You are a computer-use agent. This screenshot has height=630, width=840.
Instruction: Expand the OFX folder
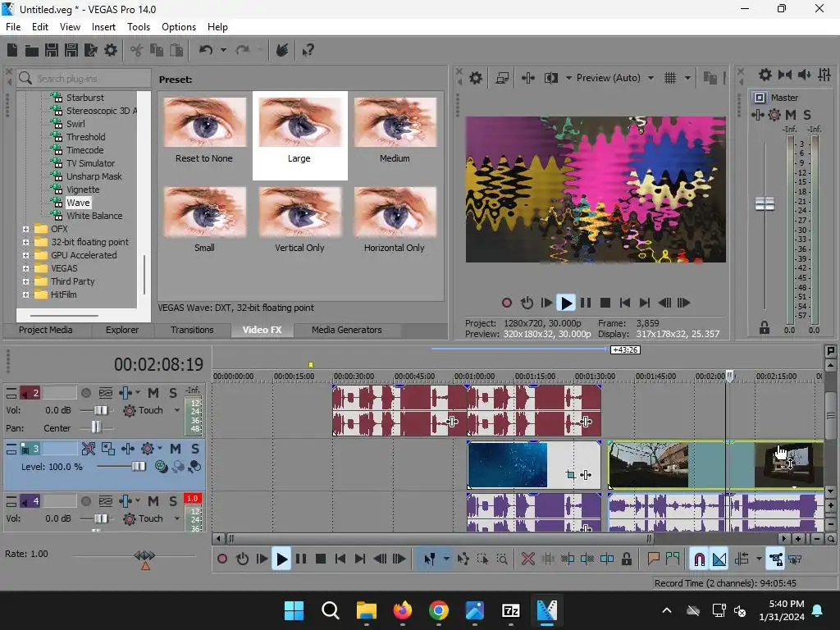pos(25,229)
